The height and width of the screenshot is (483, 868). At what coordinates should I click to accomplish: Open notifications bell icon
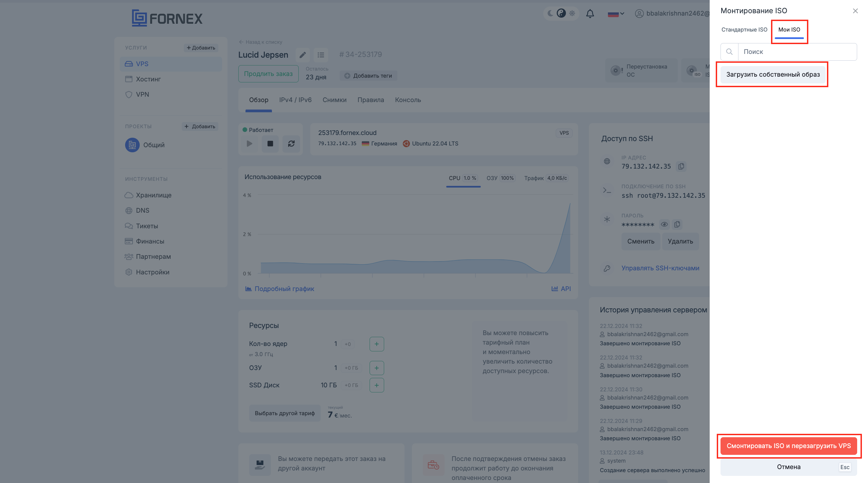pyautogui.click(x=590, y=14)
